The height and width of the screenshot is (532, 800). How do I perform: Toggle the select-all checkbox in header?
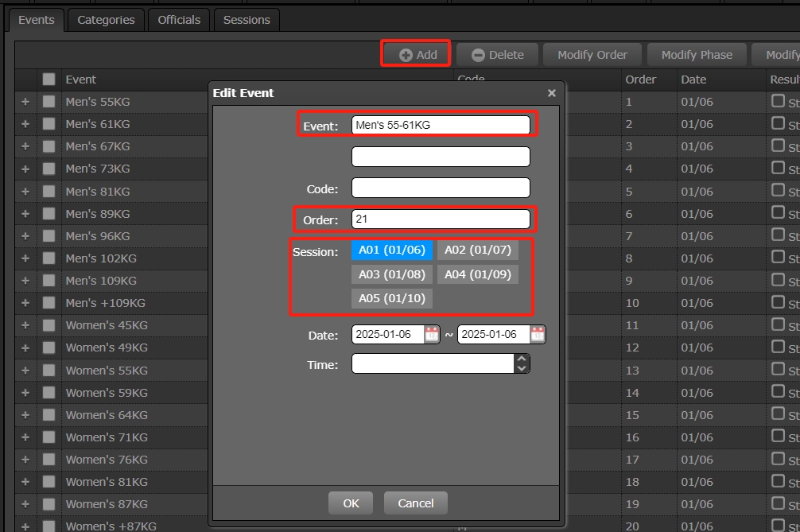pos(49,80)
